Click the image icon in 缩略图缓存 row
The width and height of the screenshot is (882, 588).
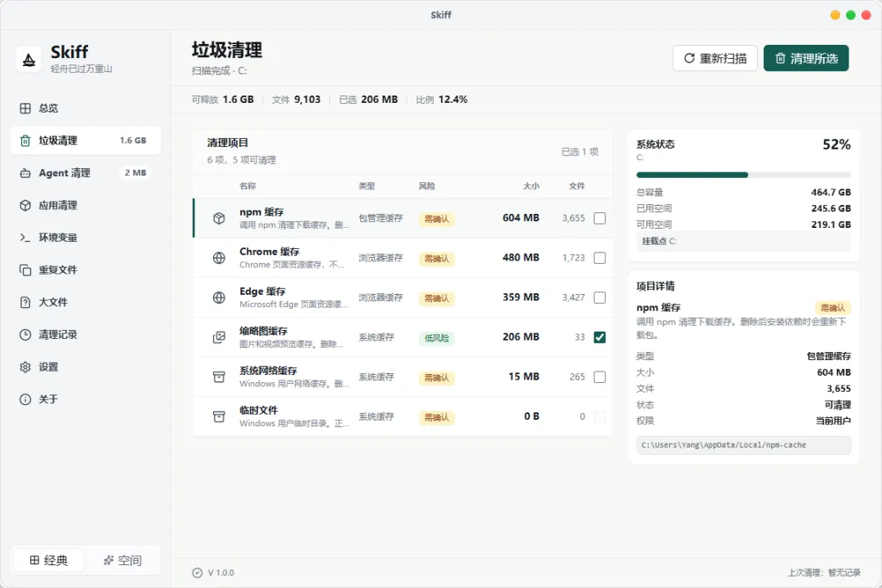pyautogui.click(x=220, y=337)
